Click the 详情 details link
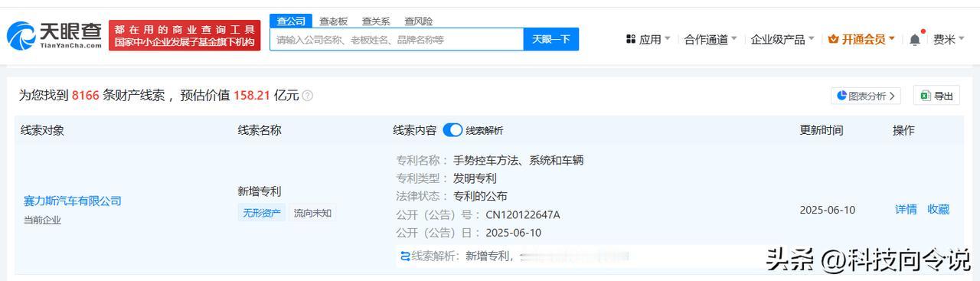This screenshot has height=281, width=980. [x=906, y=209]
